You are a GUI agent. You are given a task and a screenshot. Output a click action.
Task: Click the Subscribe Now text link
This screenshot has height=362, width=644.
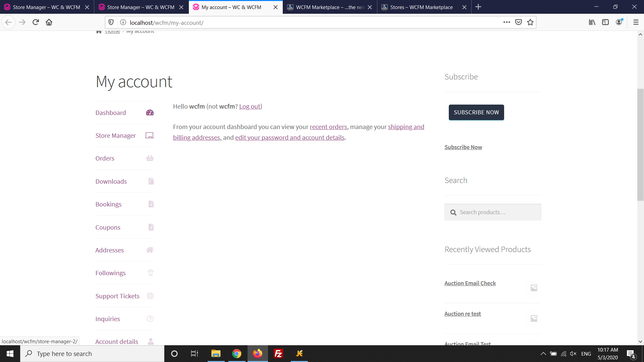point(463,147)
